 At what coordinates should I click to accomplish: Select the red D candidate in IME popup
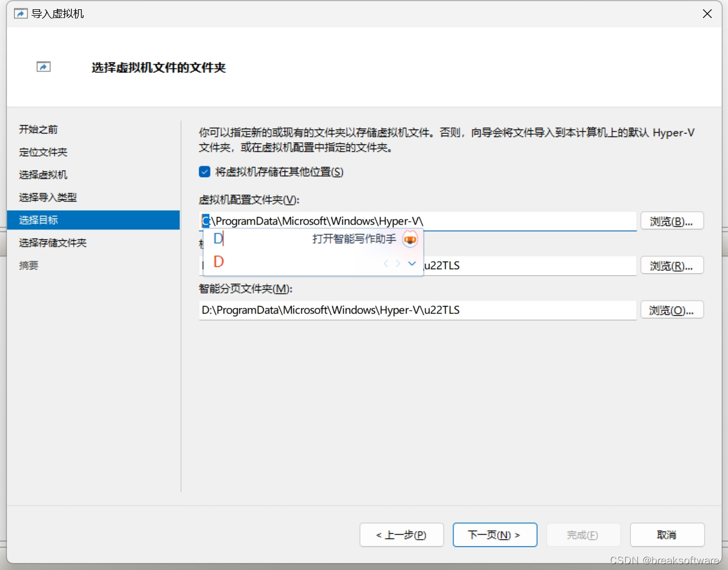coord(219,262)
